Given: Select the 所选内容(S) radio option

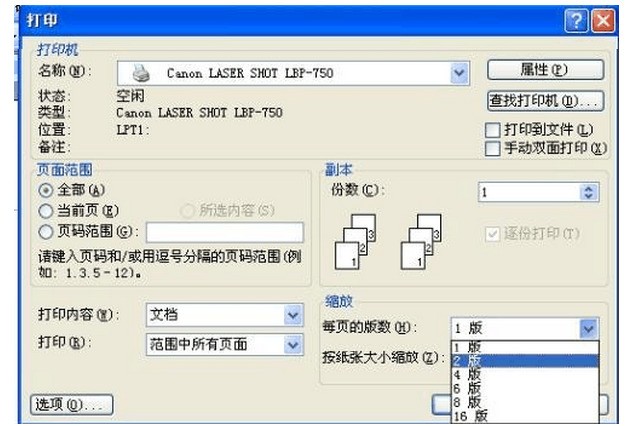Looking at the screenshot, I should (x=187, y=210).
